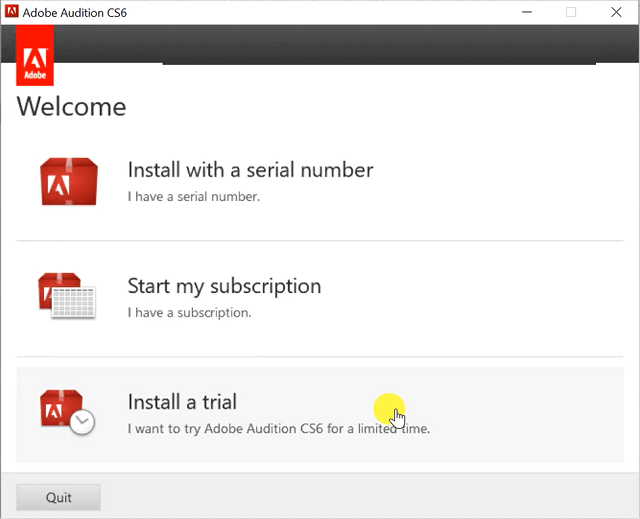Viewport: 640px width, 519px height.
Task: Click the Adobe logo banner
Action: coord(35,56)
